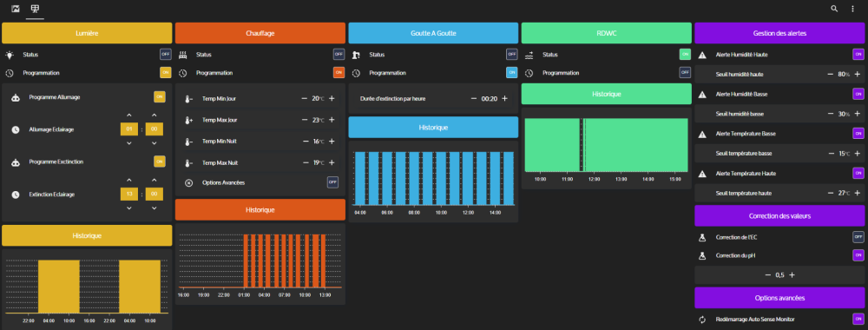Screen dimensions: 868x330
Task: Increase Durée d'extinction par heure with plus
Action: (504, 98)
